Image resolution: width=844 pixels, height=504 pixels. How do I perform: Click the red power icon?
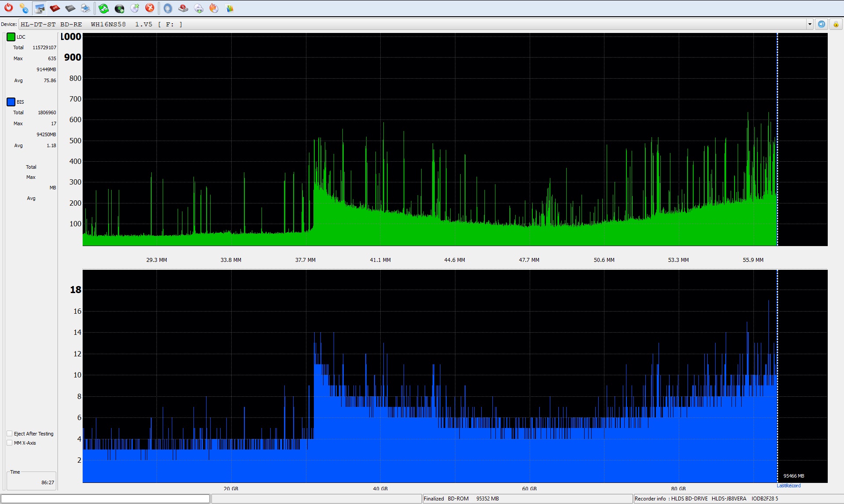(x=8, y=8)
